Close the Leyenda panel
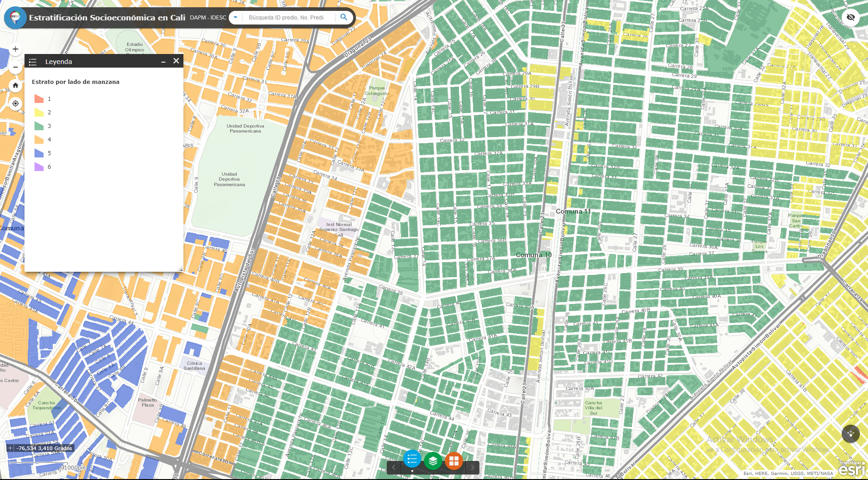This screenshot has width=868, height=480. [176, 61]
